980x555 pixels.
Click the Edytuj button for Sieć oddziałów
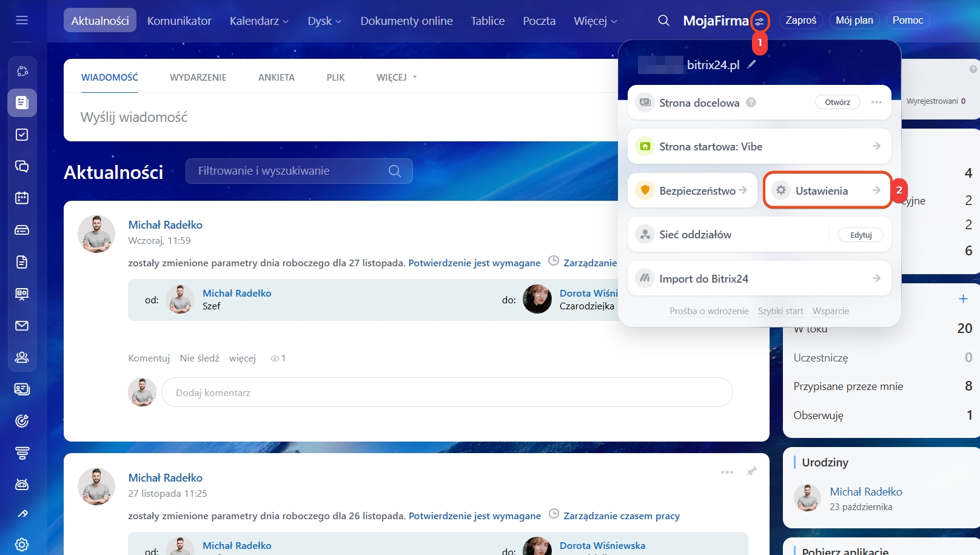[861, 235]
